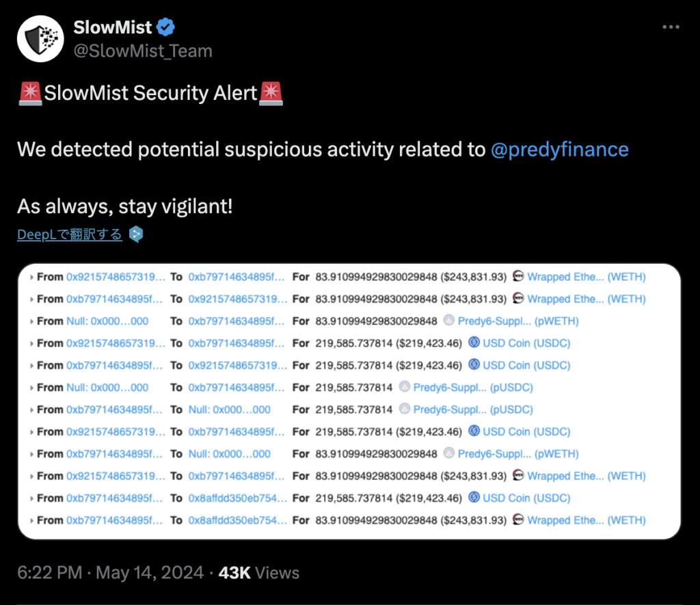Click the embedded transaction list screenshot

350,400
